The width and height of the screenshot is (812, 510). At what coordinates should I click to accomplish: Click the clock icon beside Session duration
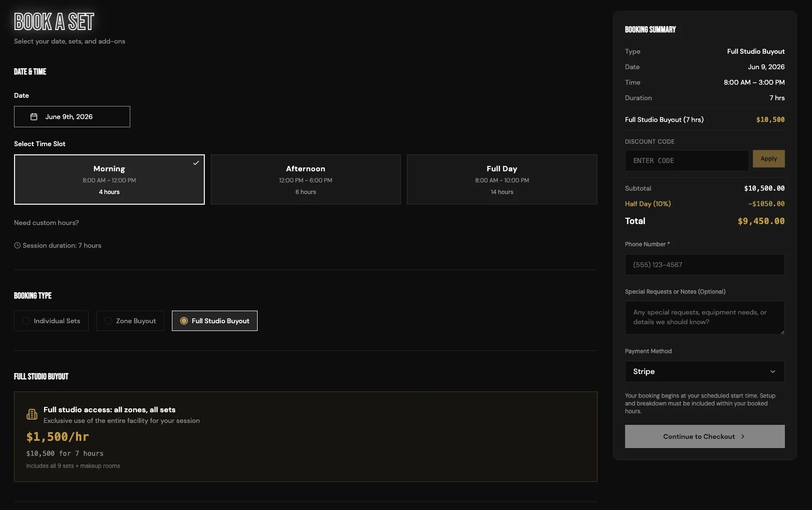[17, 245]
